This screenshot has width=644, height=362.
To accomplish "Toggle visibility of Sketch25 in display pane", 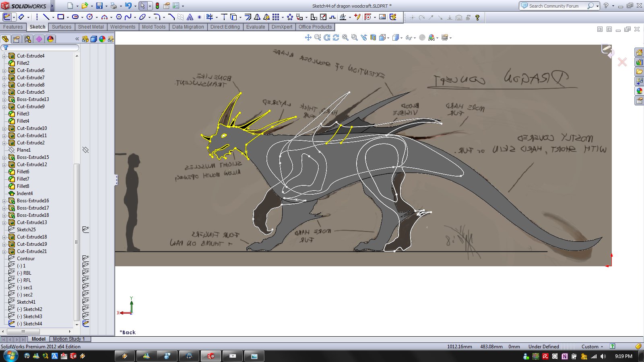I will (x=85, y=230).
